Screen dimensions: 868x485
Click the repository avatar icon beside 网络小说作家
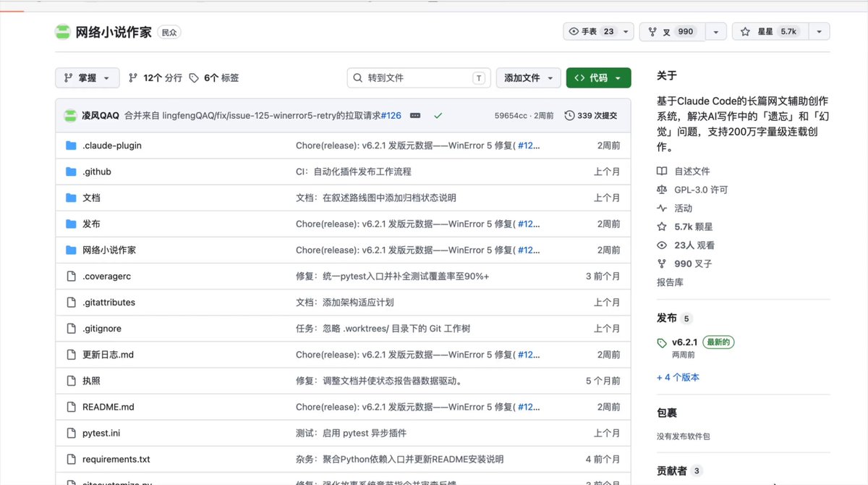(63, 32)
